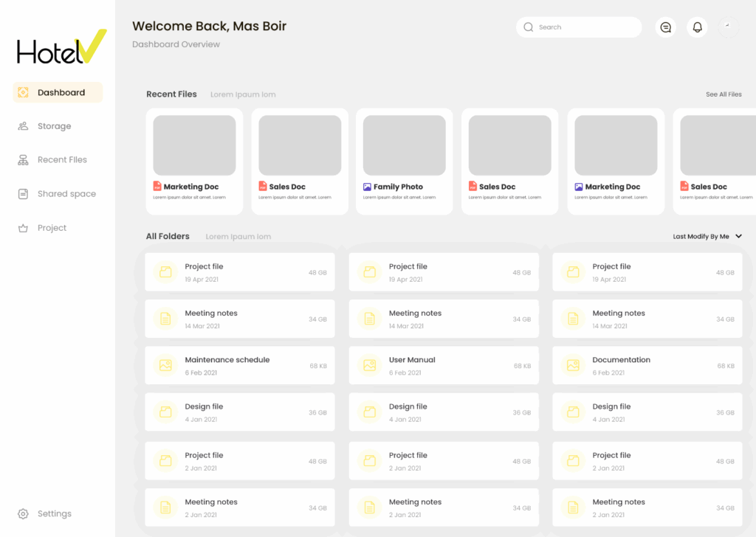This screenshot has width=756, height=537.
Task: Click the Project basket icon in sidebar
Action: click(23, 228)
